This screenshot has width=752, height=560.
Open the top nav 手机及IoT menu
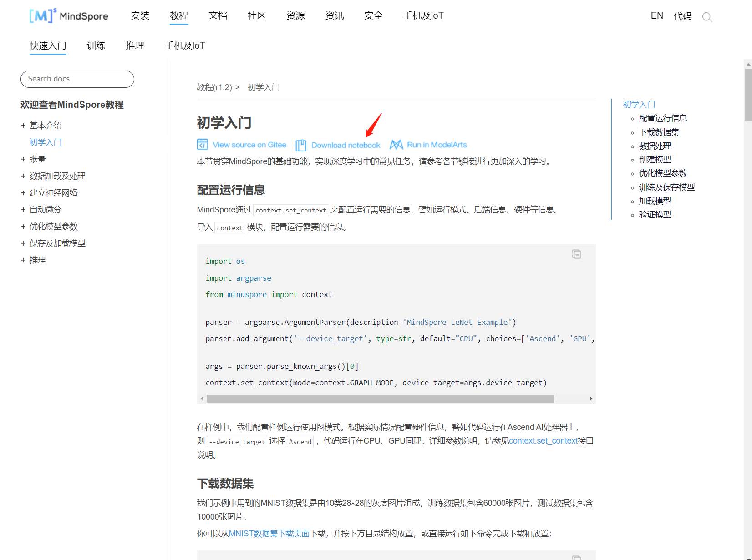click(423, 16)
